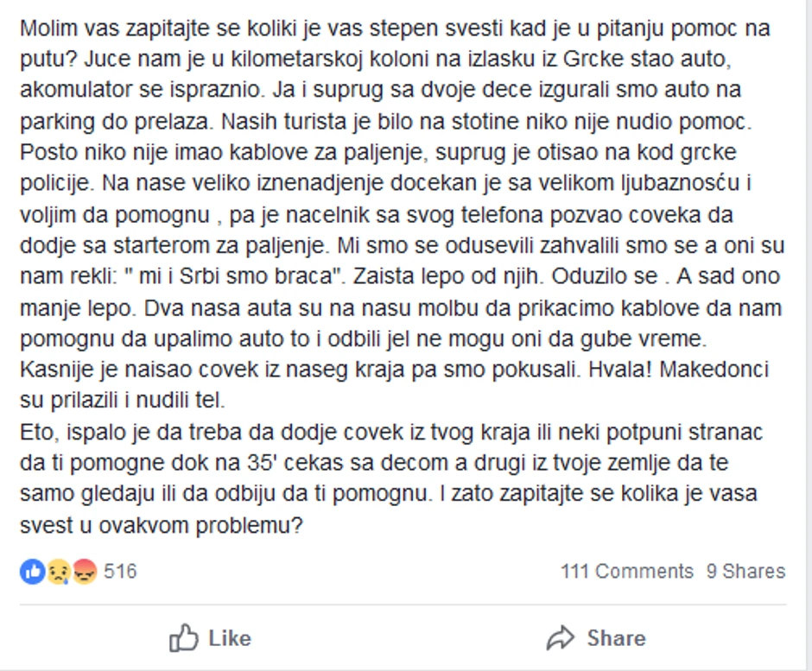The width and height of the screenshot is (812, 671).
Task: Click the blue Like reaction icon
Action: [32, 571]
